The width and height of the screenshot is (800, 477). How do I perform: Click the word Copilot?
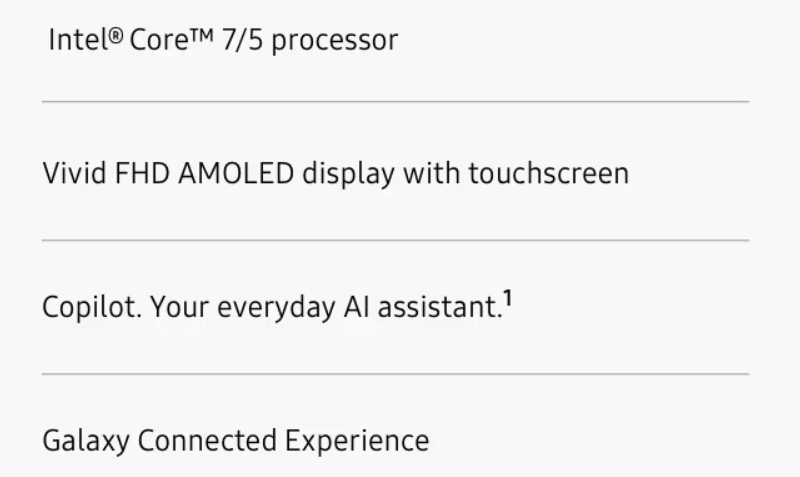92,308
